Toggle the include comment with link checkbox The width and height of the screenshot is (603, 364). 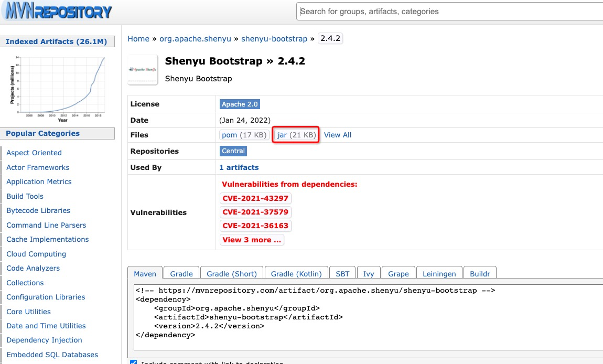pos(133,362)
